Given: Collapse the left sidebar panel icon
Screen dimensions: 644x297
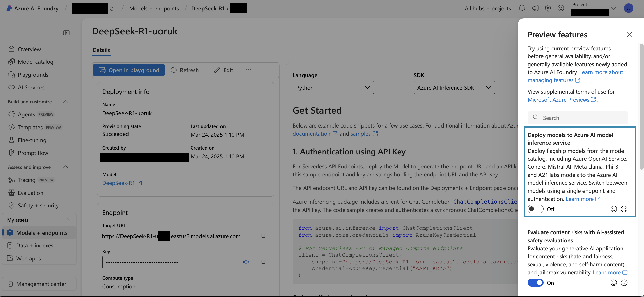Looking at the screenshot, I should pos(66,33).
